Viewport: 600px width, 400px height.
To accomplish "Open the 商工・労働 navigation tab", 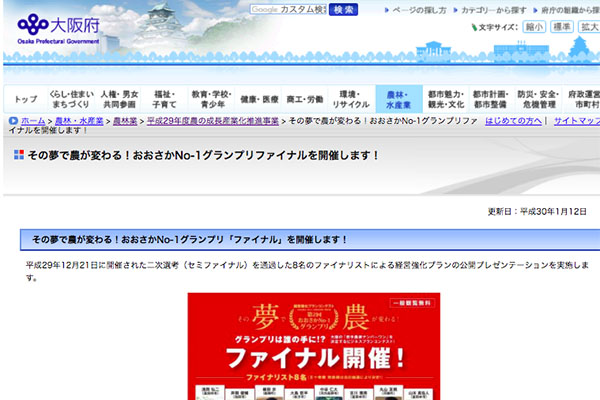I will click(305, 99).
